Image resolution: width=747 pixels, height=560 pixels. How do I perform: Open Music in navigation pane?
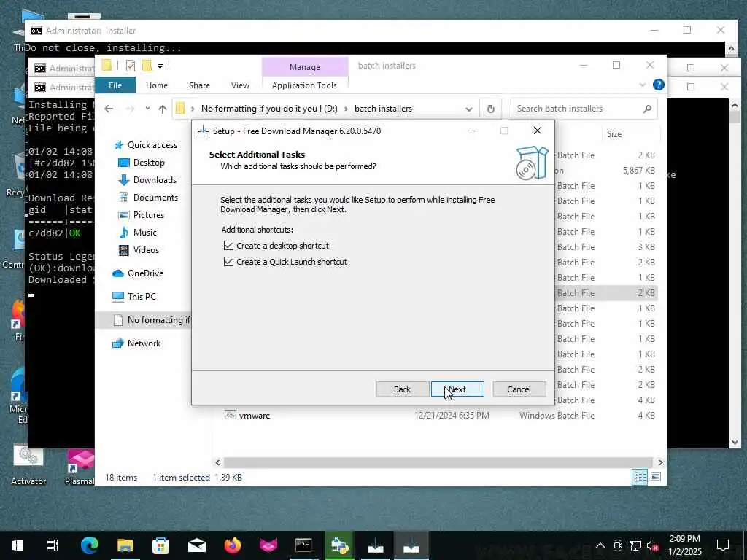(x=144, y=233)
